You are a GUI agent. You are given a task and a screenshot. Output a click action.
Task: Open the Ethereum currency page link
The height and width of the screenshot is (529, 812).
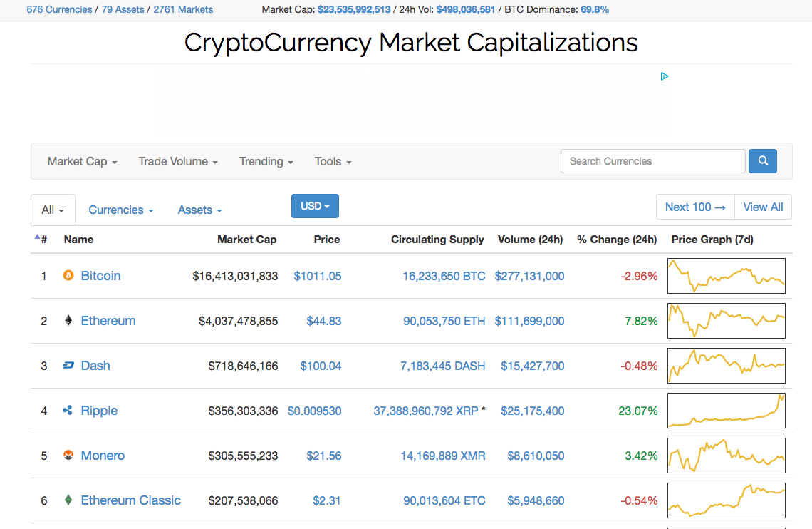[x=108, y=321]
